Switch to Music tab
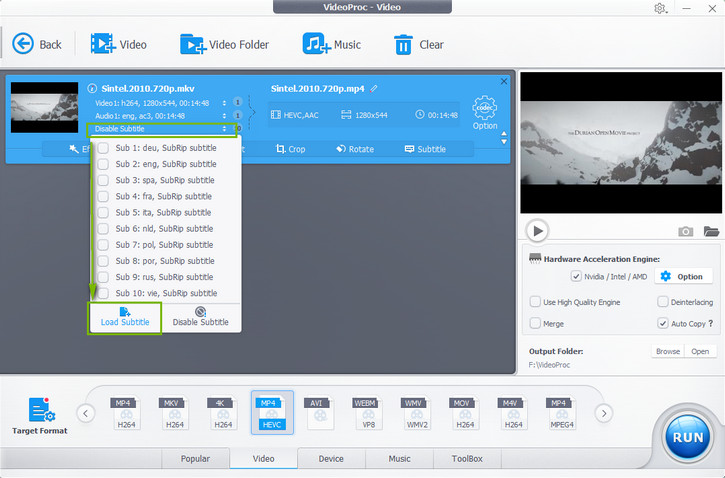This screenshot has width=725, height=478. [399, 458]
